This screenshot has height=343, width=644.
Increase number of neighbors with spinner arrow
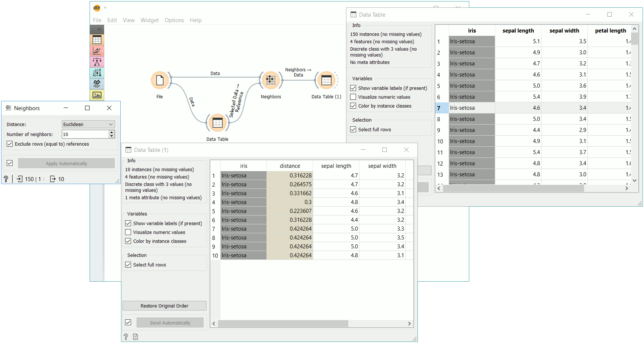pyautogui.click(x=111, y=132)
